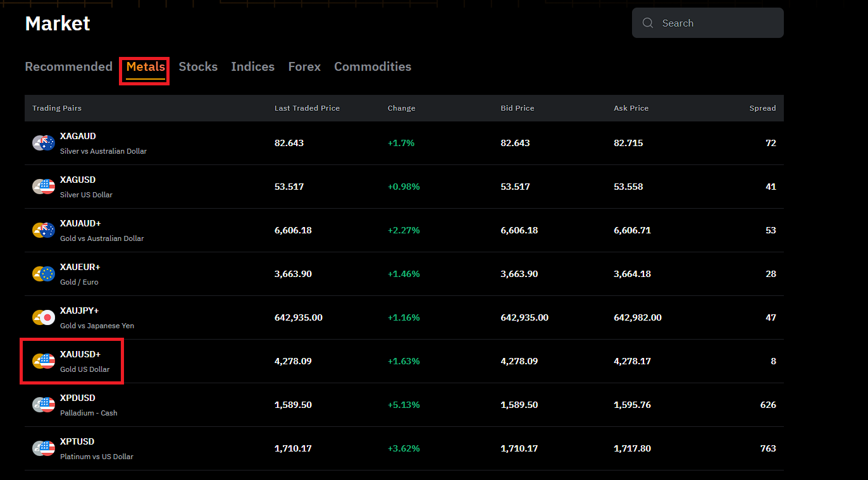This screenshot has width=868, height=480.
Task: Click the XAUUSD+ gold-US flag icon
Action: pos(44,361)
